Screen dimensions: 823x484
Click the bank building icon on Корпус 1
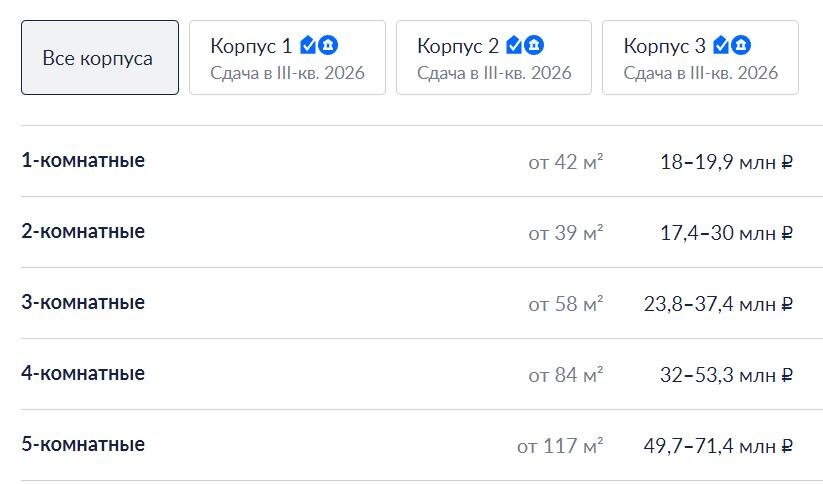click(328, 45)
